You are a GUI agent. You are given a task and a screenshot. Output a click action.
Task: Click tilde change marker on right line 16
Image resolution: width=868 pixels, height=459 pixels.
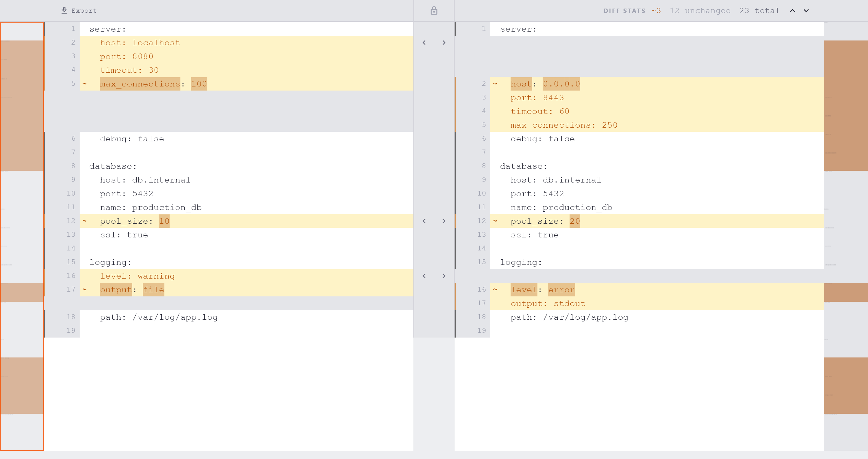point(495,290)
